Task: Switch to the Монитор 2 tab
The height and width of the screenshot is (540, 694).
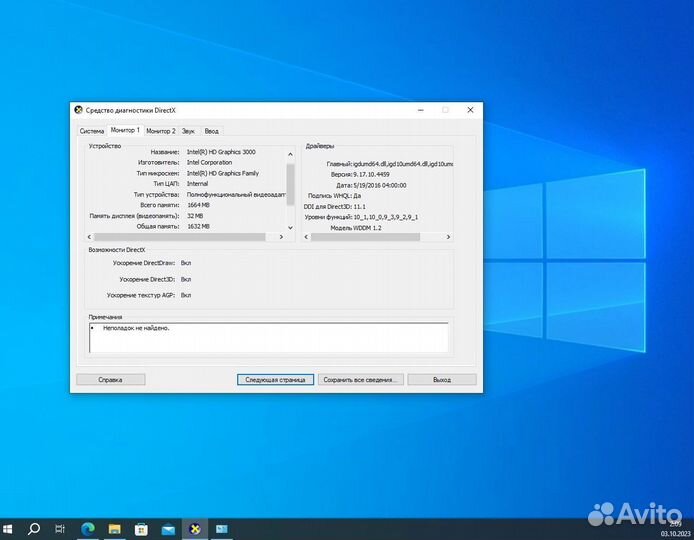Action: [161, 131]
